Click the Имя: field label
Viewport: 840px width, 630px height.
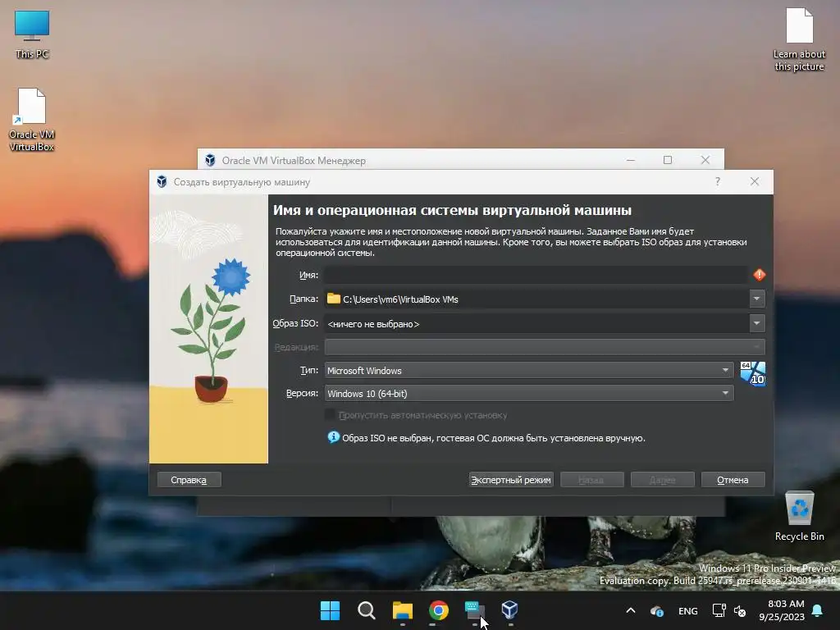[x=308, y=275]
